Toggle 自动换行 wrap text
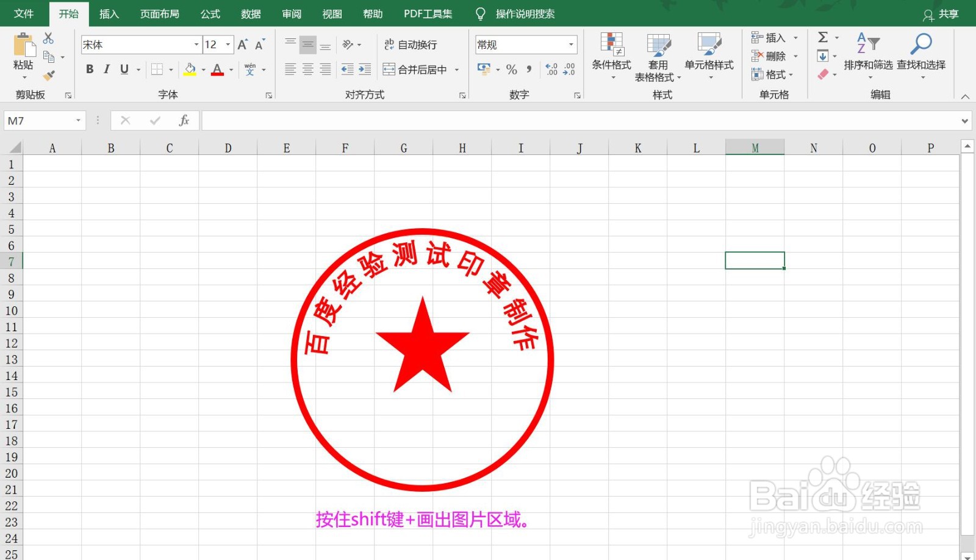The width and height of the screenshot is (976, 560). (411, 44)
